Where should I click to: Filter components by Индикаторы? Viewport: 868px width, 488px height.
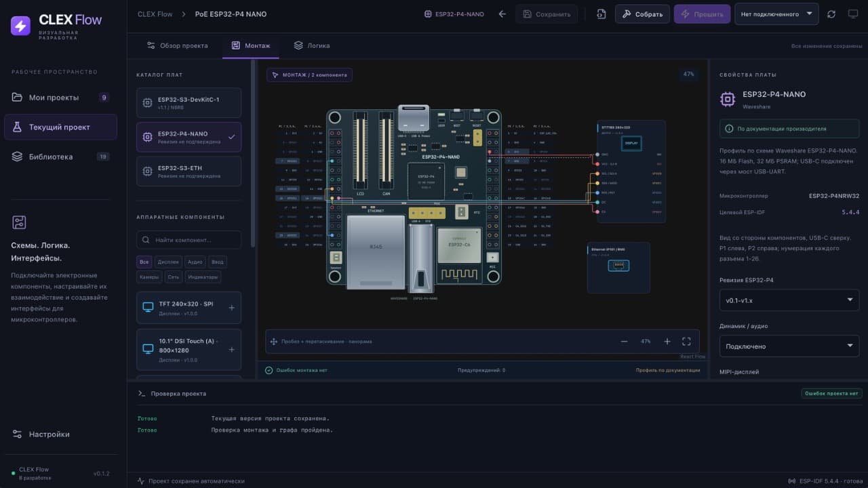(x=203, y=277)
